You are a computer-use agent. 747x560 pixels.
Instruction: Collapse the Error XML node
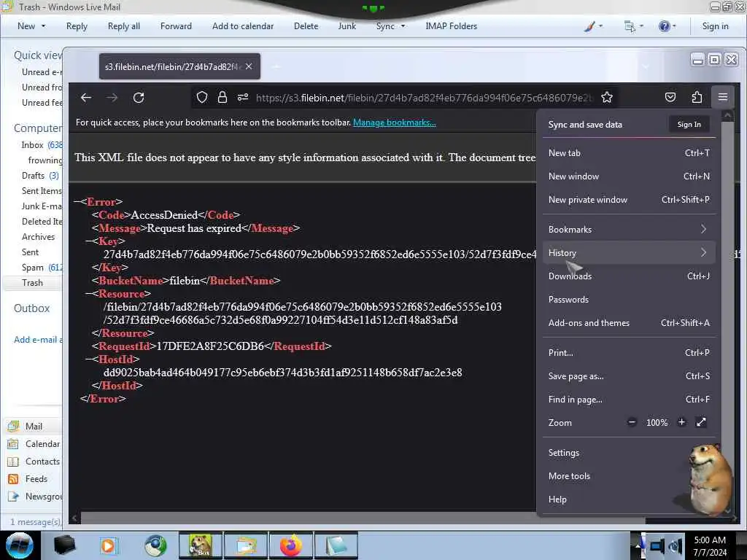77,202
